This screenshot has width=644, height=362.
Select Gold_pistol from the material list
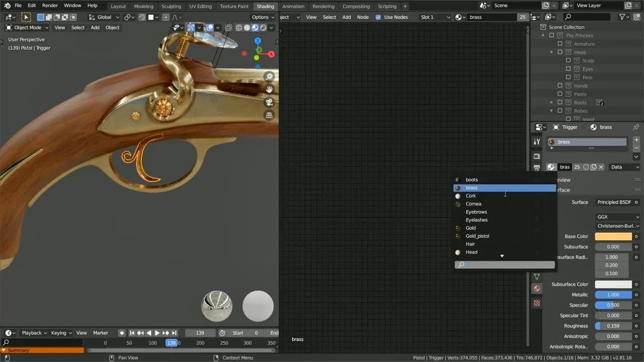477,236
